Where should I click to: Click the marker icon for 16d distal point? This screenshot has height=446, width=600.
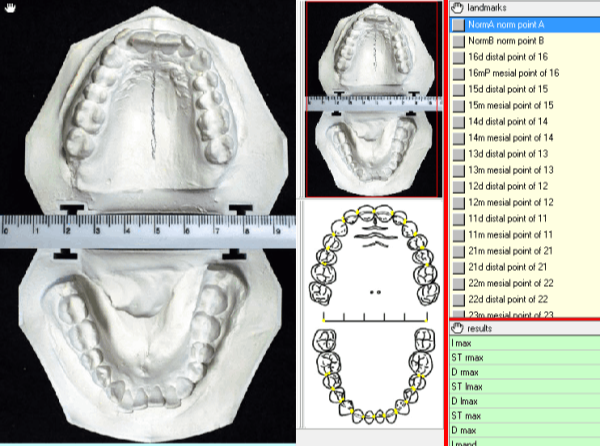[458, 57]
